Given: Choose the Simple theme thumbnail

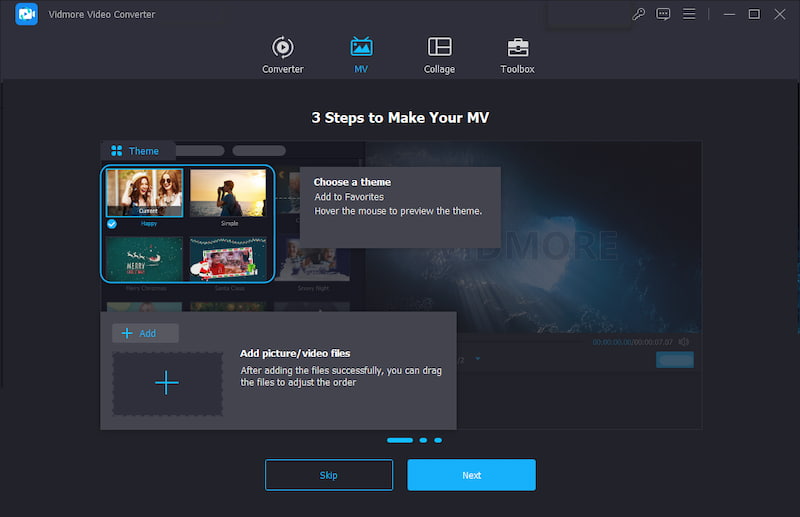Looking at the screenshot, I should (x=228, y=193).
